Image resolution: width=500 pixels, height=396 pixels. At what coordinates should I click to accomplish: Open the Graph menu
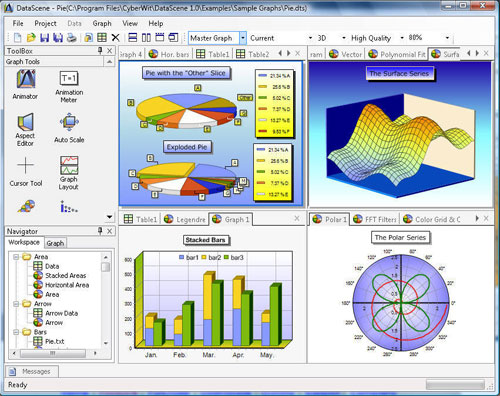[102, 23]
